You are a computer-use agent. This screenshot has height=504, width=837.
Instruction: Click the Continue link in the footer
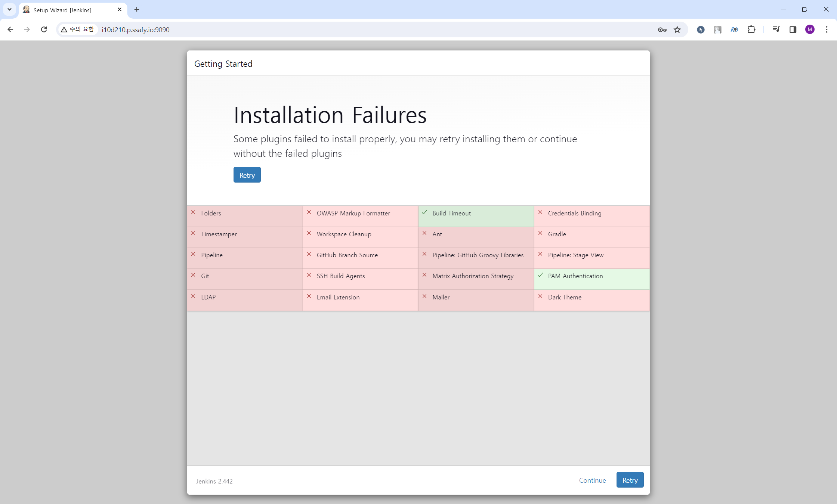[592, 480]
